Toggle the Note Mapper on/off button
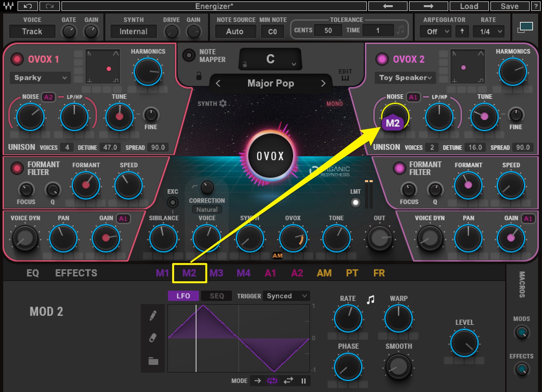Viewport: 542px width, 392px height. [x=189, y=55]
